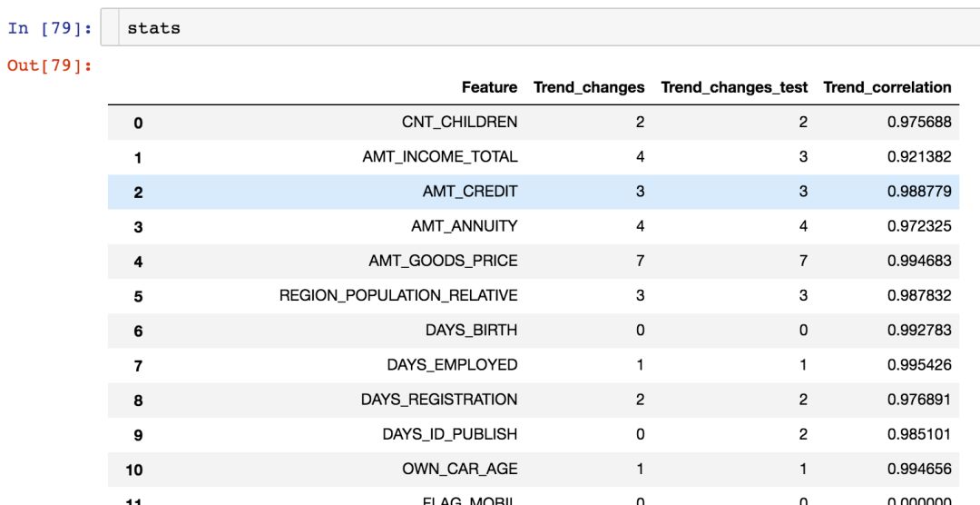Click the correlation value 0.995426
Viewport: 980px width, 505px height.
click(919, 364)
